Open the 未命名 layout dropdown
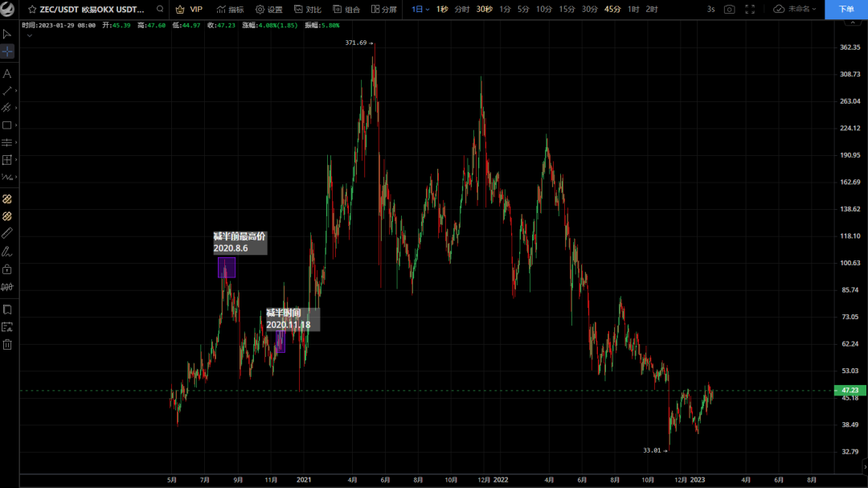The image size is (868, 488). [x=795, y=9]
